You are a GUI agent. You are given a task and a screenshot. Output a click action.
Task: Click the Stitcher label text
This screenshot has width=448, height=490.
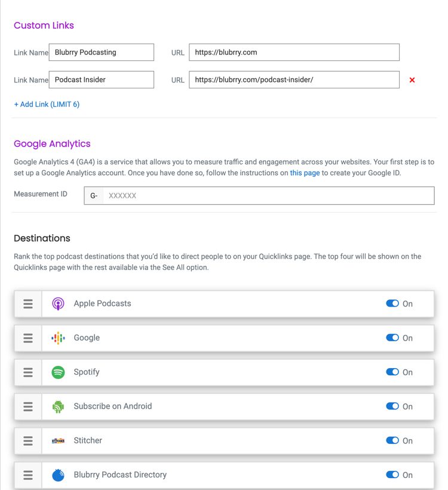(x=88, y=440)
